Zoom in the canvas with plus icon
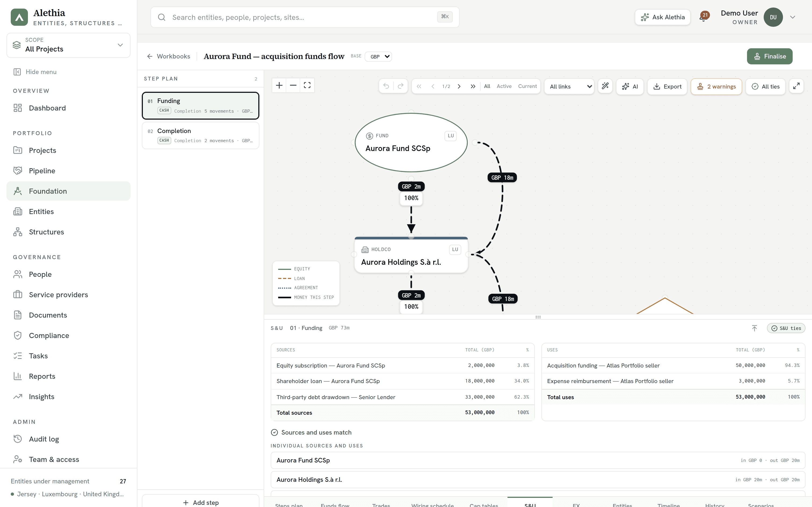Image resolution: width=812 pixels, height=507 pixels. pyautogui.click(x=279, y=86)
